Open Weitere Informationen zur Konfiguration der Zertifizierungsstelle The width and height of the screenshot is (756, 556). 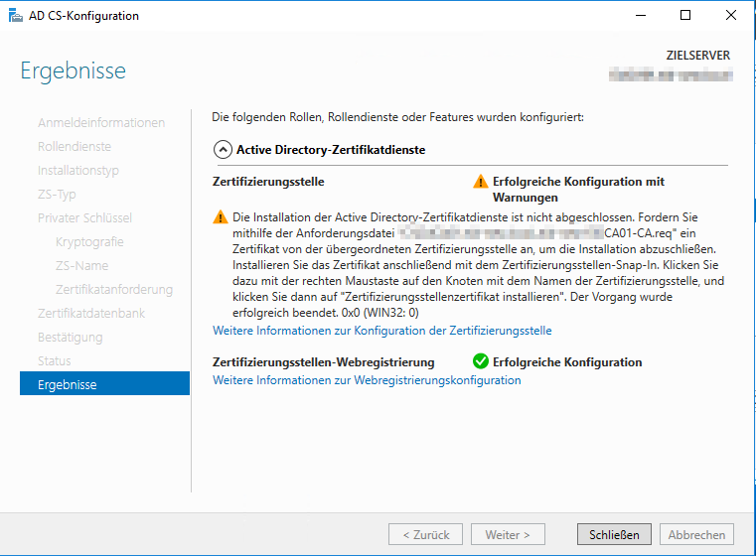(x=382, y=331)
